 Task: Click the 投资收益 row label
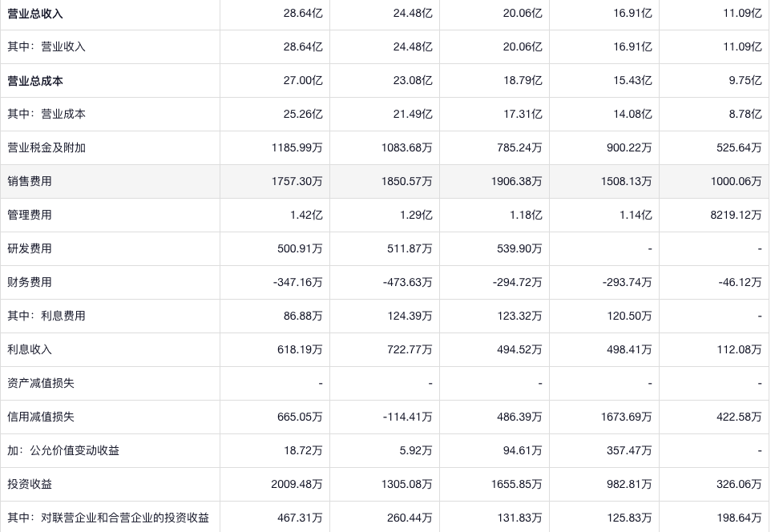[30, 485]
